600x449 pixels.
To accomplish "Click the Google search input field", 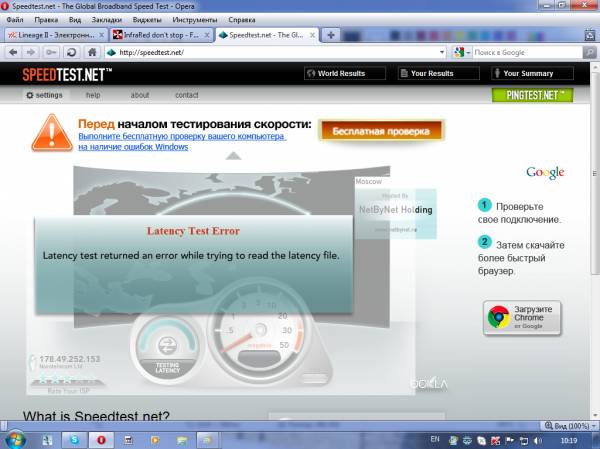I will [x=527, y=52].
